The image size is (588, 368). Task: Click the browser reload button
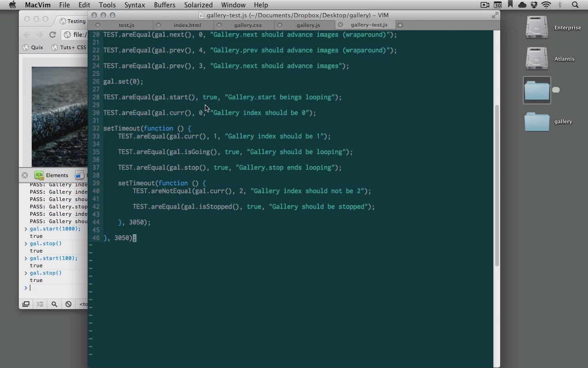53,34
